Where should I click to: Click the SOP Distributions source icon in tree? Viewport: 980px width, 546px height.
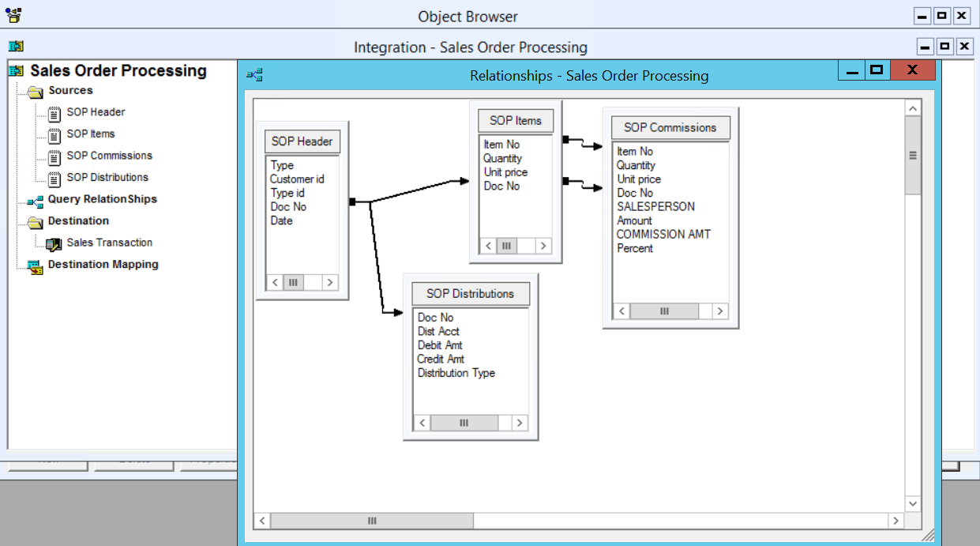pyautogui.click(x=54, y=179)
